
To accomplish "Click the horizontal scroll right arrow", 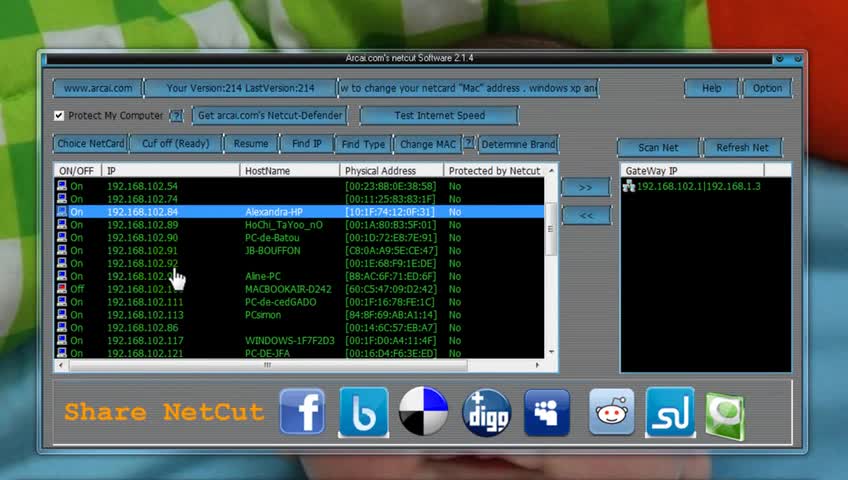I will pos(537,365).
